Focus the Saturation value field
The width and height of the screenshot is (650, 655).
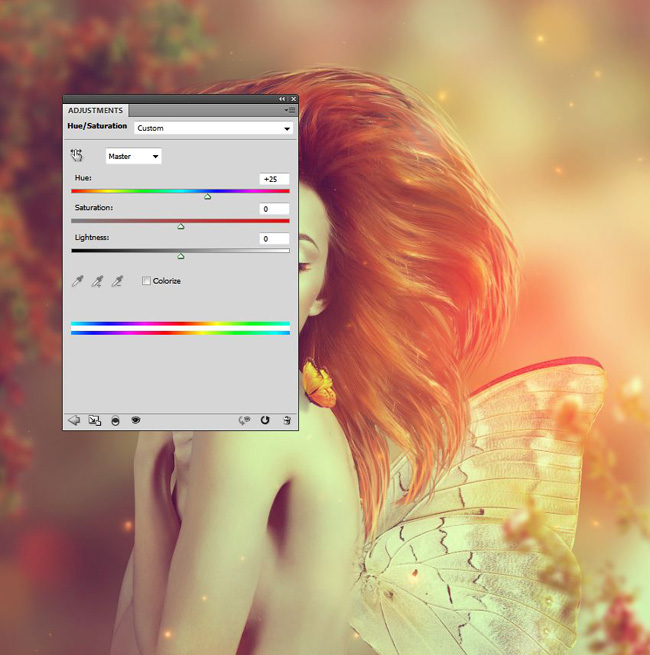coord(274,209)
